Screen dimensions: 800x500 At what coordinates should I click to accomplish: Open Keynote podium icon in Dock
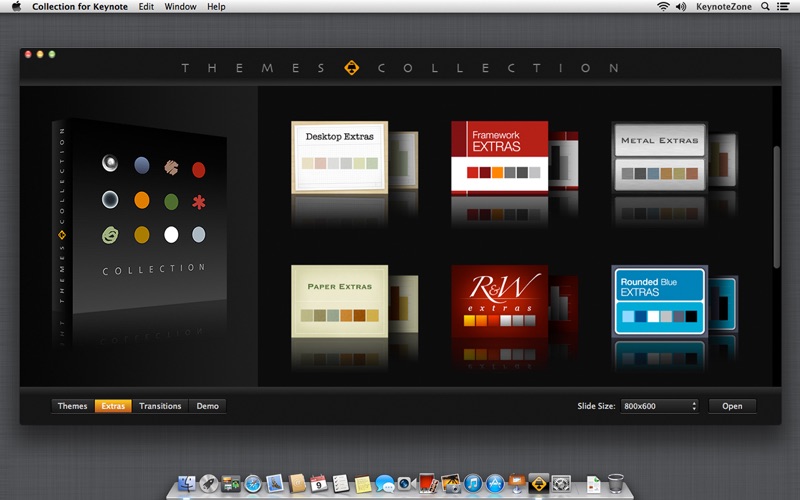point(517,482)
